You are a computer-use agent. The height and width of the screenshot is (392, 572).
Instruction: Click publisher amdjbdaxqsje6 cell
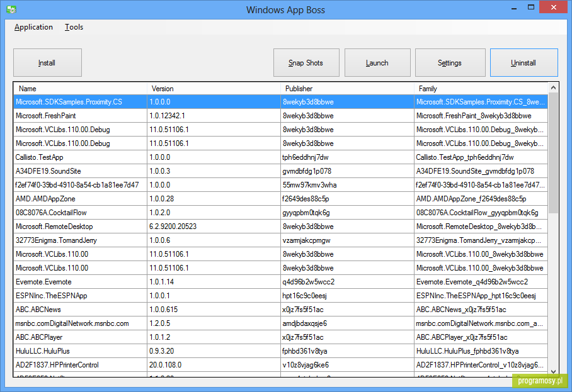pos(347,323)
